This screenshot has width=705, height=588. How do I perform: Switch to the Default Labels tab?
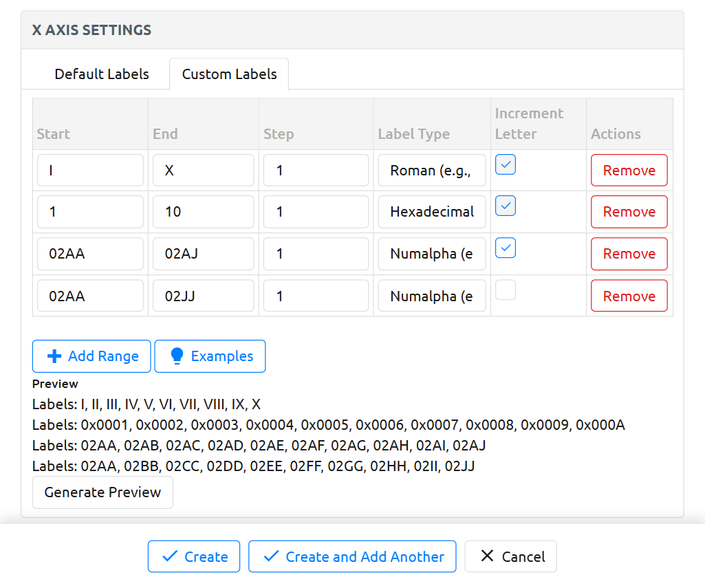pos(102,74)
